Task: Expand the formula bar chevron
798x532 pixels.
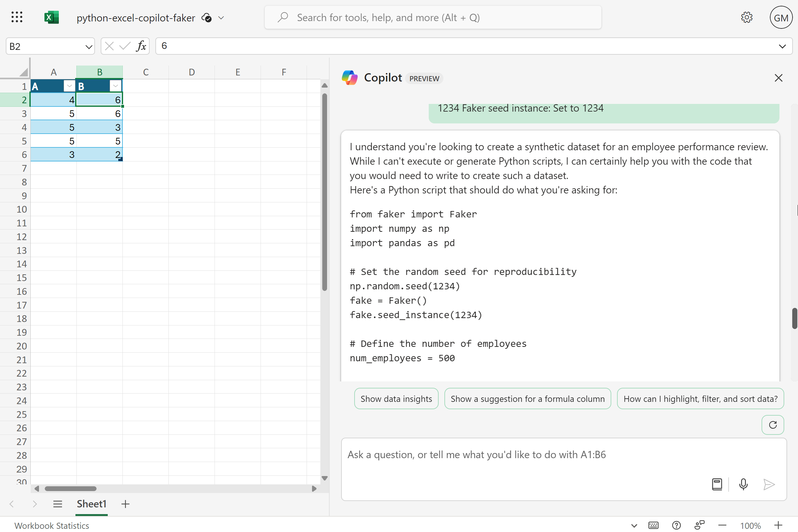Action: pos(782,46)
